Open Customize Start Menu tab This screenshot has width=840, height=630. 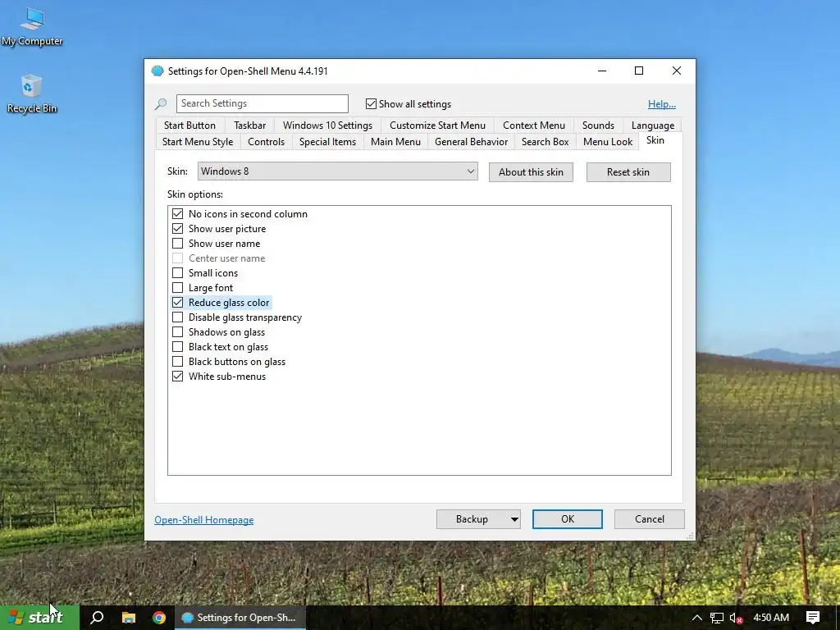tap(437, 126)
